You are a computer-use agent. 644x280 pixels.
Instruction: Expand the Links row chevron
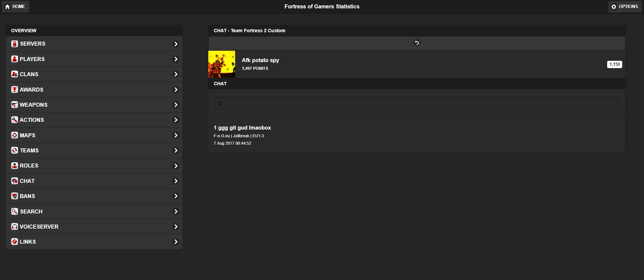point(175,242)
